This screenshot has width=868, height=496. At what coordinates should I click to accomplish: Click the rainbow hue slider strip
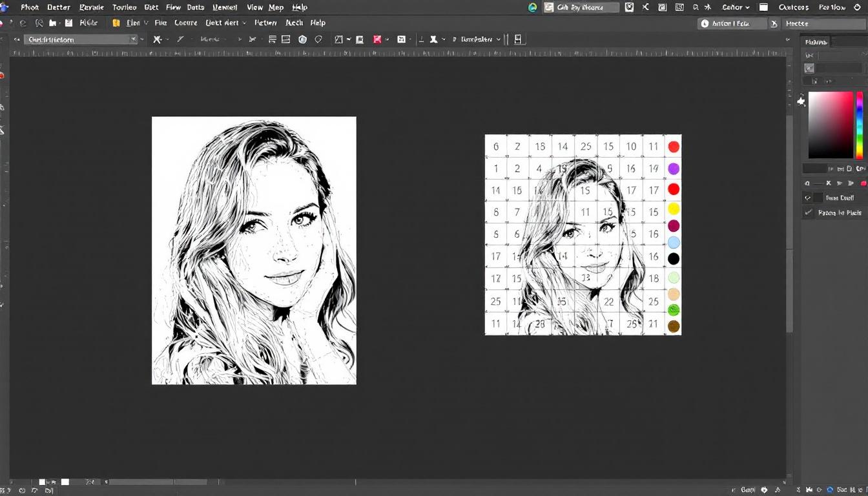(x=860, y=125)
